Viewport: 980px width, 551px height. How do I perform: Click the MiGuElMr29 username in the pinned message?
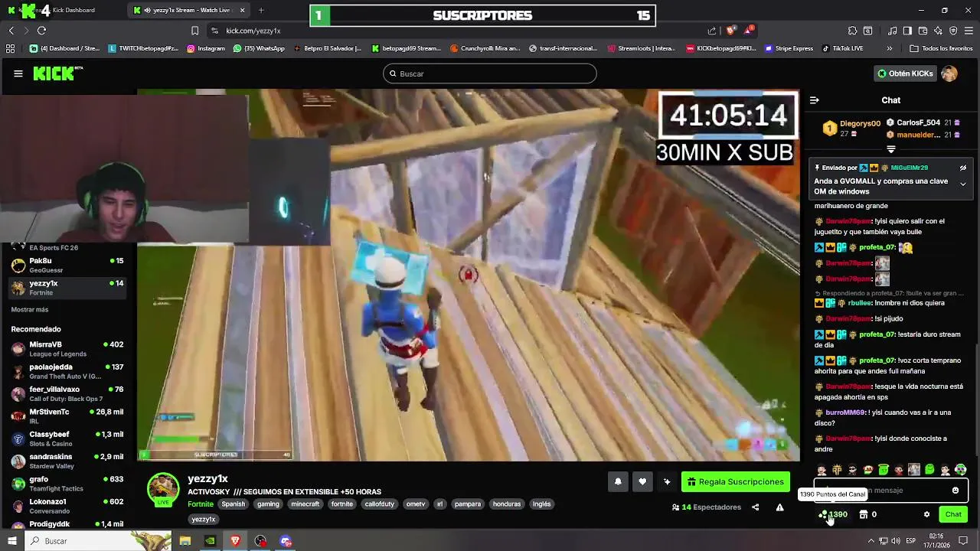pyautogui.click(x=909, y=168)
